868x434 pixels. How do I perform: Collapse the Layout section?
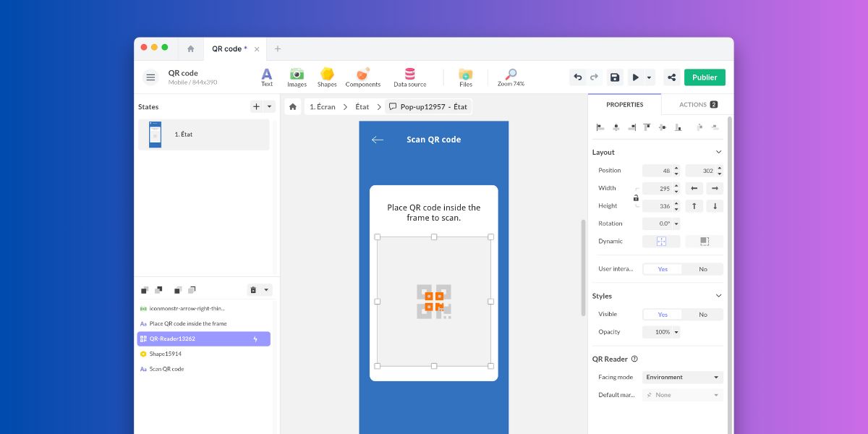718,152
